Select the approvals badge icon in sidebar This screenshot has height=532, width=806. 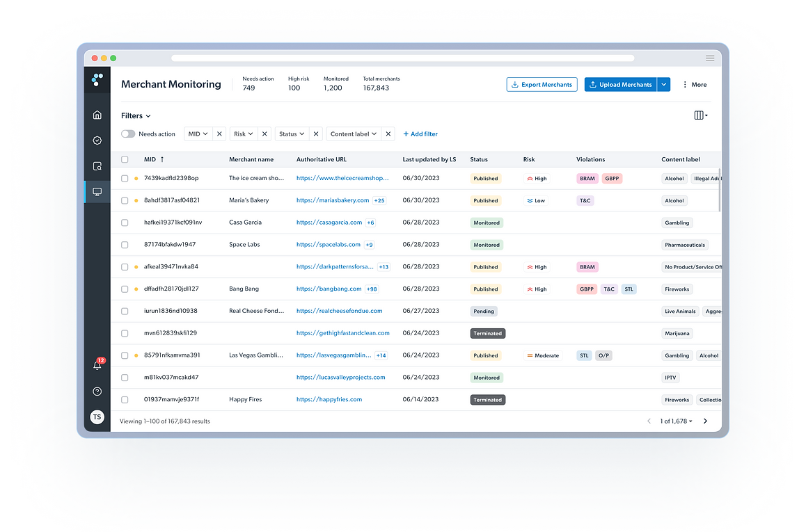[97, 140]
